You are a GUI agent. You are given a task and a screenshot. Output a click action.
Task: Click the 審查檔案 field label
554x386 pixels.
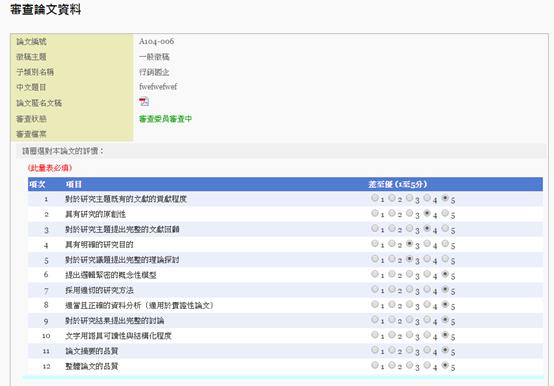31,134
